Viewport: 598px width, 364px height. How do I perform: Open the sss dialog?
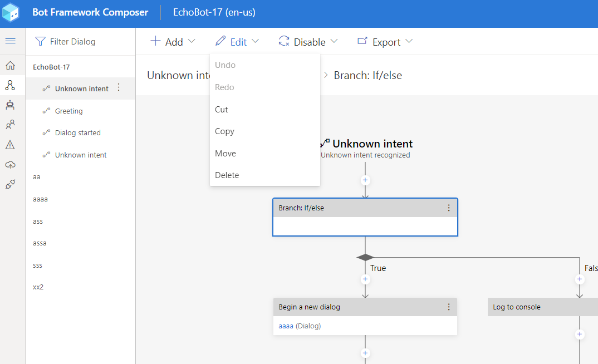[81, 265]
